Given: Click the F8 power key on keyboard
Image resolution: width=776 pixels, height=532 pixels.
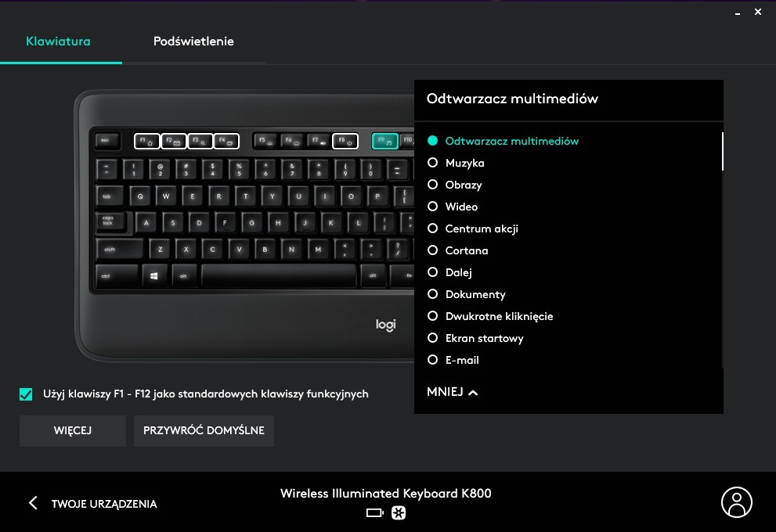Looking at the screenshot, I should click(x=345, y=142).
